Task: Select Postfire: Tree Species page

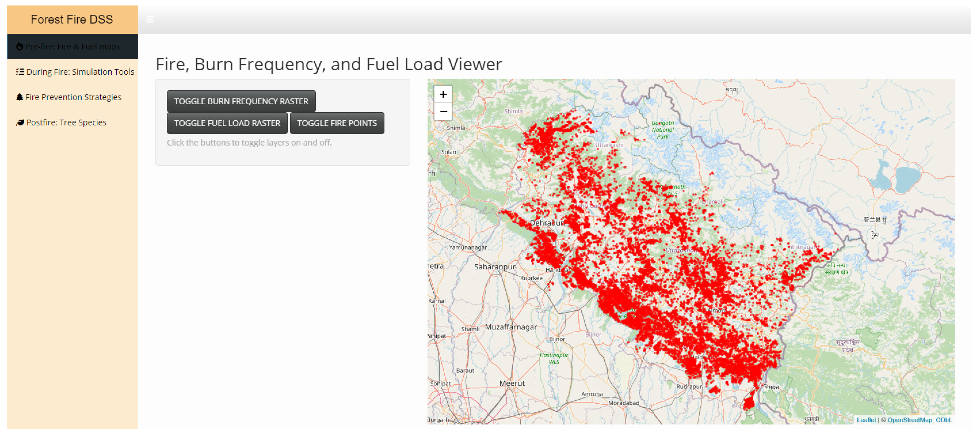Action: coord(72,123)
